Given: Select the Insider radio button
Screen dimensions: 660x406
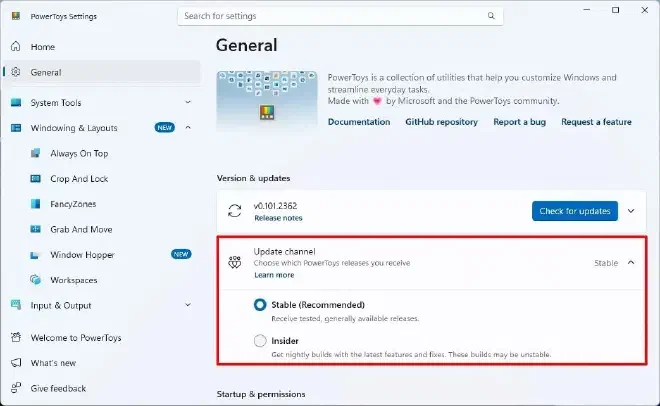Looking at the screenshot, I should [x=260, y=340].
